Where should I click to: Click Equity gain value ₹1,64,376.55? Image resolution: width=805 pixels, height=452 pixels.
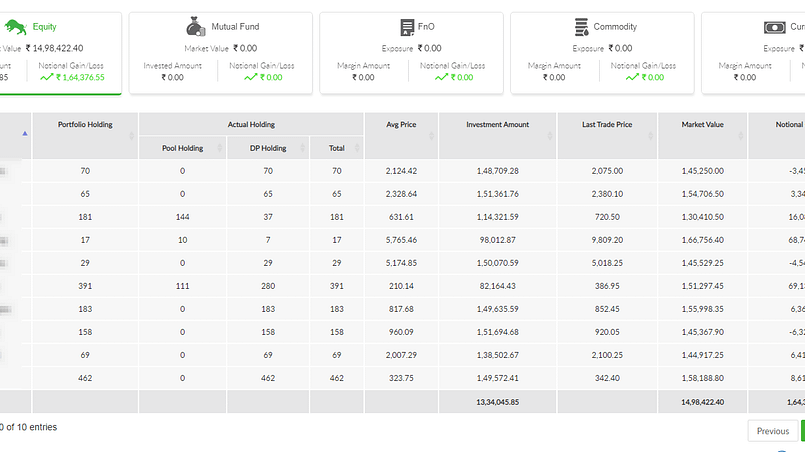[80, 78]
